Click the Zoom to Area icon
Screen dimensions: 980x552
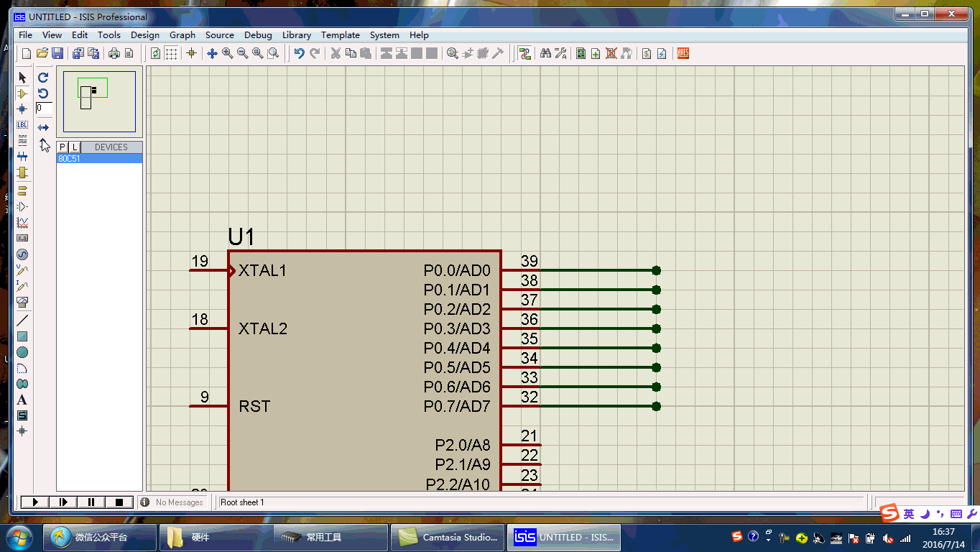tap(273, 53)
